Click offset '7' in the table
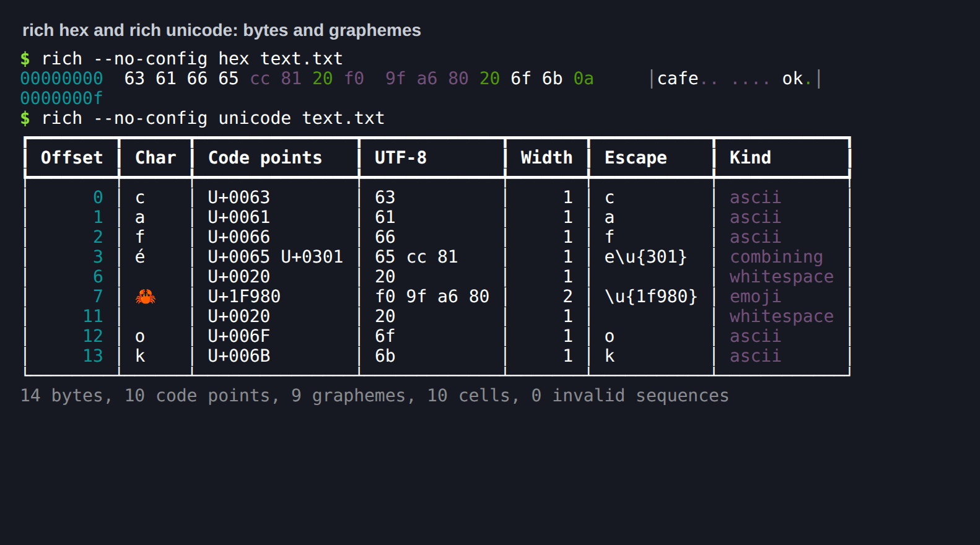 (x=98, y=297)
